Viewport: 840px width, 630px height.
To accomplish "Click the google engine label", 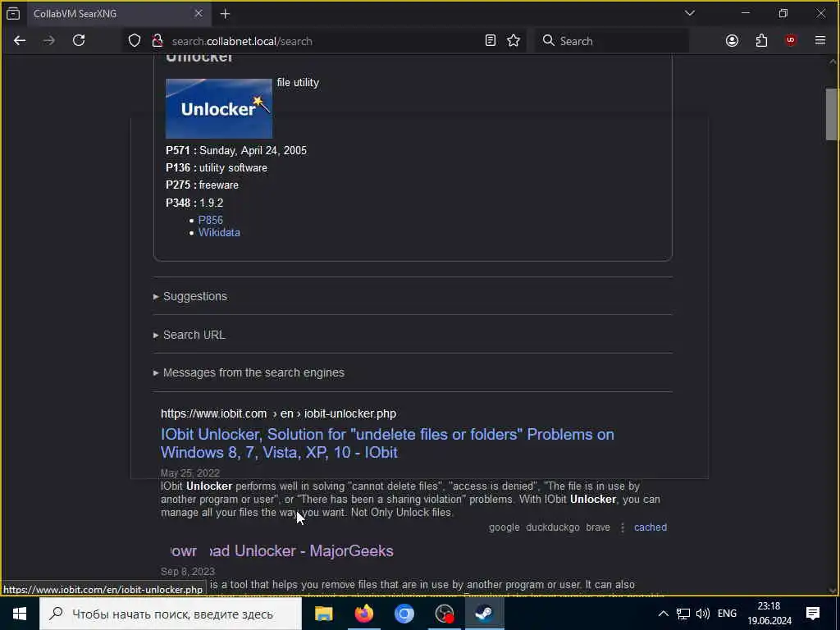I will point(504,527).
